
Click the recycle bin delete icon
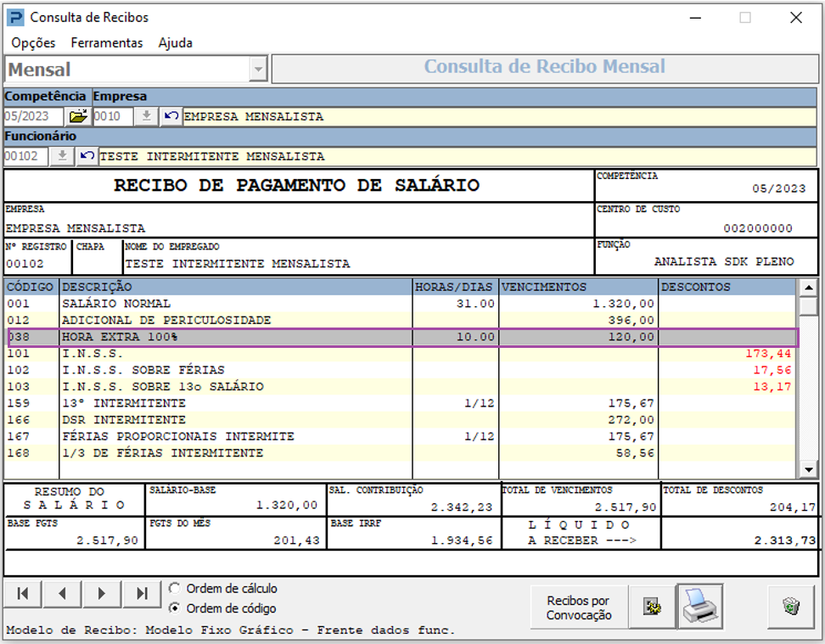coord(791,607)
